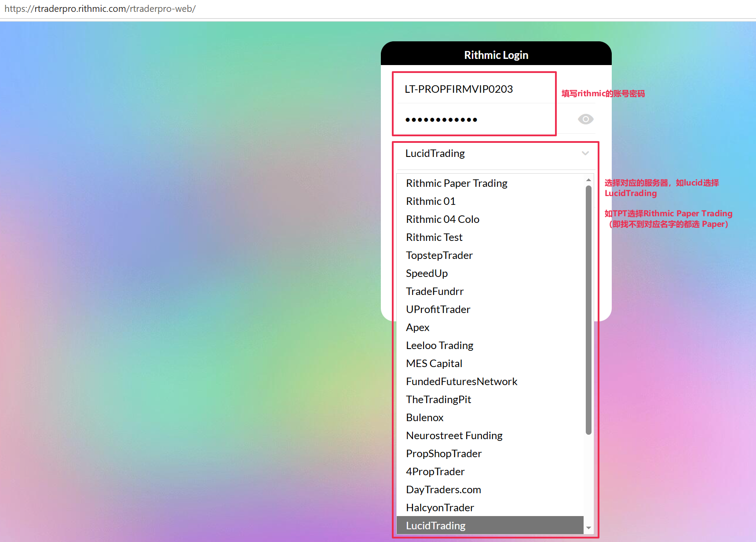Screen dimensions: 756x542
Task: Select FundedFuturesNetwork option
Action: (x=490, y=382)
